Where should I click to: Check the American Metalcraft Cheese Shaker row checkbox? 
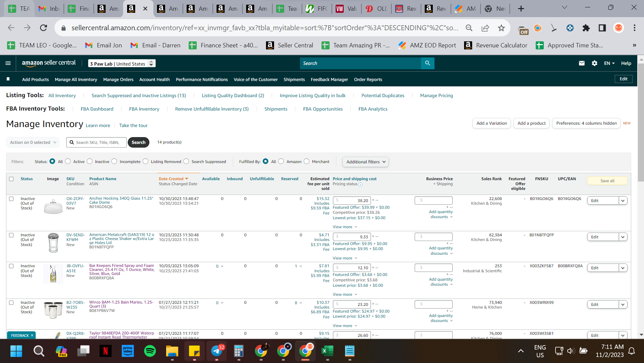tap(11, 235)
